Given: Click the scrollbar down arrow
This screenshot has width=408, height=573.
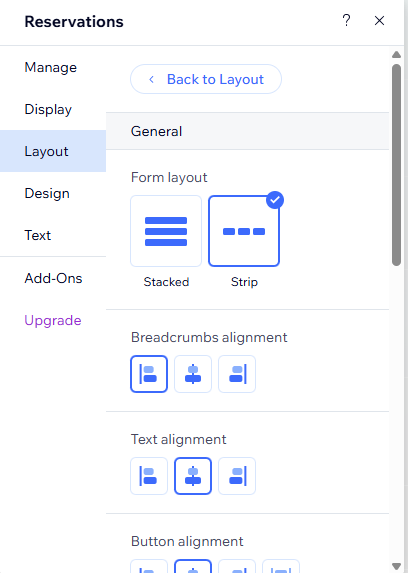Looking at the screenshot, I should (396, 566).
